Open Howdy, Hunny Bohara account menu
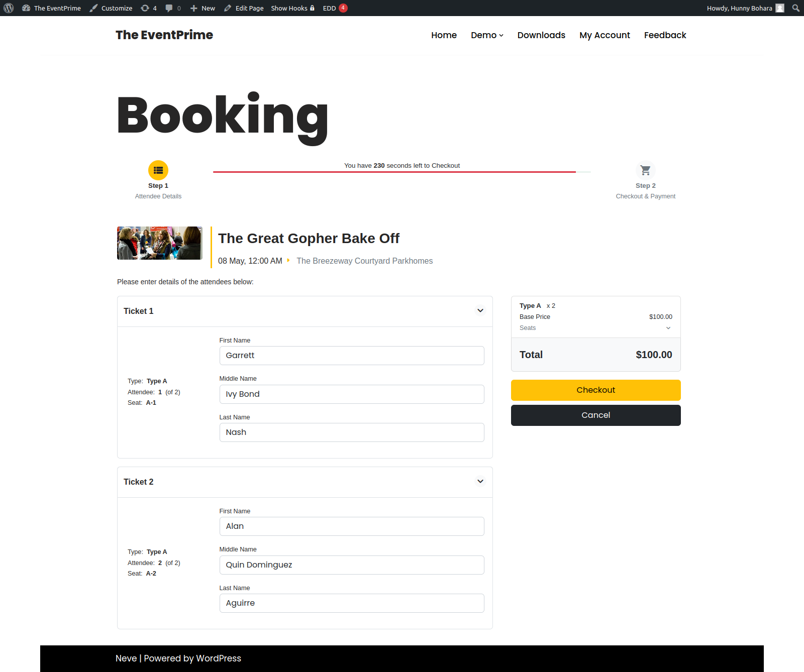 [745, 8]
